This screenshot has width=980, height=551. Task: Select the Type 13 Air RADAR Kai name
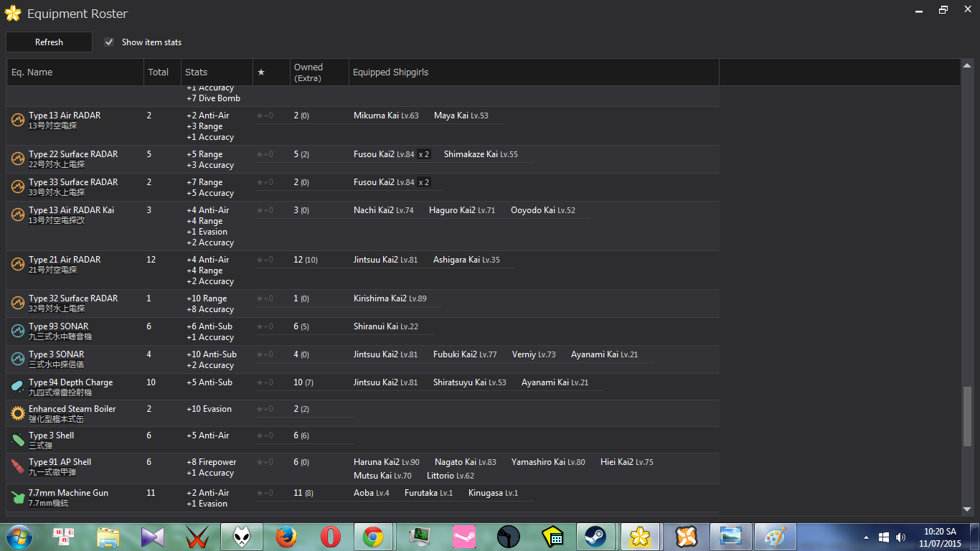[x=72, y=210]
